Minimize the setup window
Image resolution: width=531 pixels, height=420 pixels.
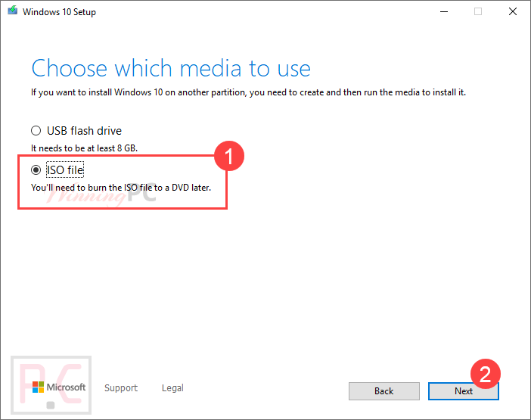[444, 11]
